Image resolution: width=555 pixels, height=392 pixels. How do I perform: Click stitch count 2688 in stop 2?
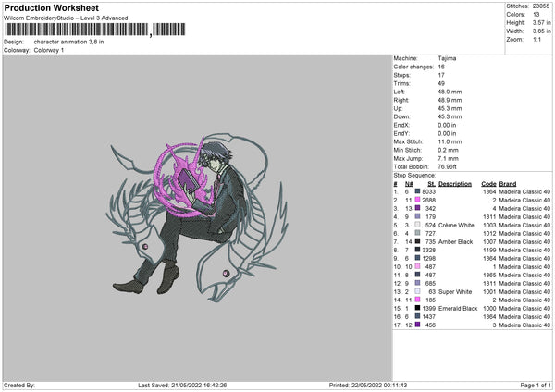(428, 200)
